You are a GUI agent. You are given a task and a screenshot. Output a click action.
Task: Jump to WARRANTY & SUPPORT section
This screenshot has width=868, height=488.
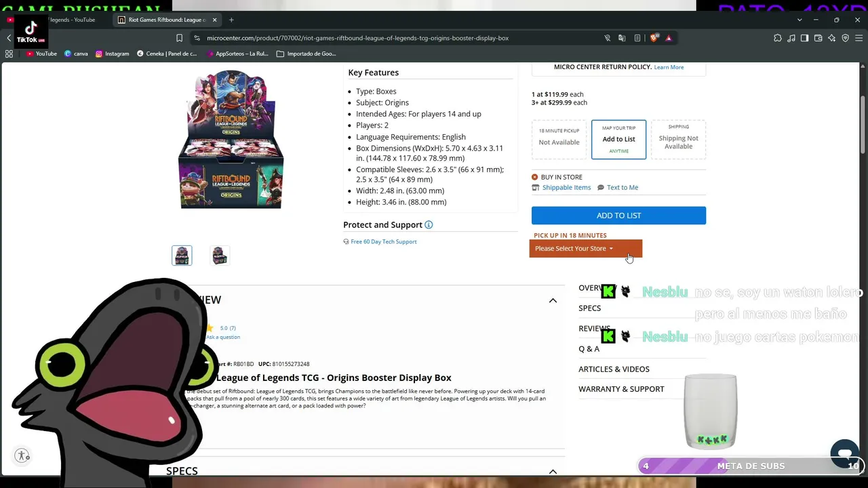(x=621, y=389)
